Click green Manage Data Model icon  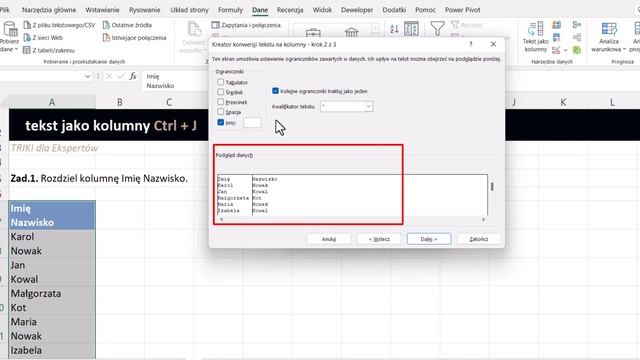(x=577, y=50)
